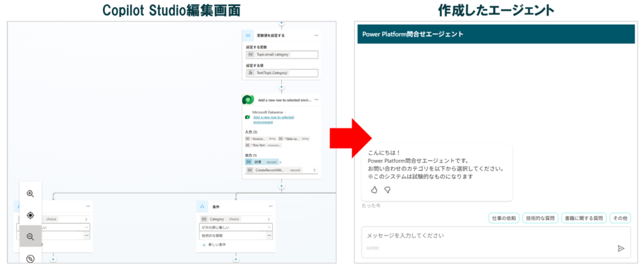The height and width of the screenshot is (268, 644).
Task: Click the ellipsis beside the 技術的な質問 value
Action: 269,236
